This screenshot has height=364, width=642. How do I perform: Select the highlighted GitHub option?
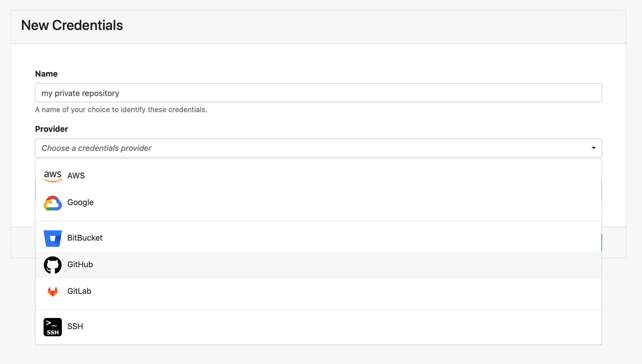point(80,264)
